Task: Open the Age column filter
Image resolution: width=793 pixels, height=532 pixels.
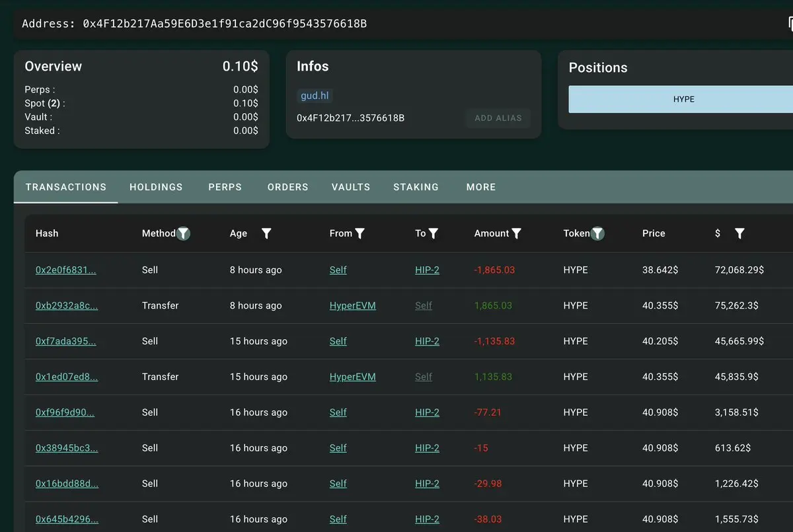Action: tap(266, 233)
